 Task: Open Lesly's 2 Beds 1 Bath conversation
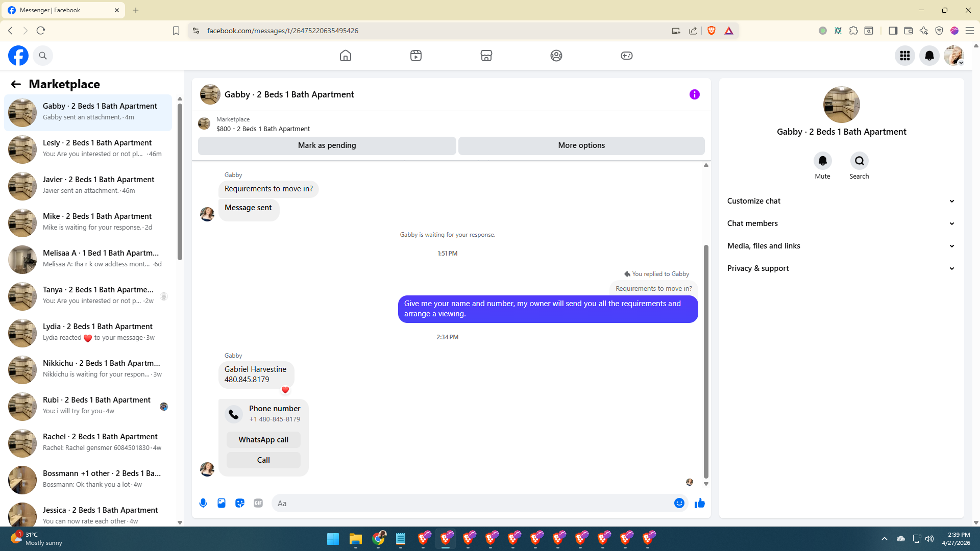point(88,149)
